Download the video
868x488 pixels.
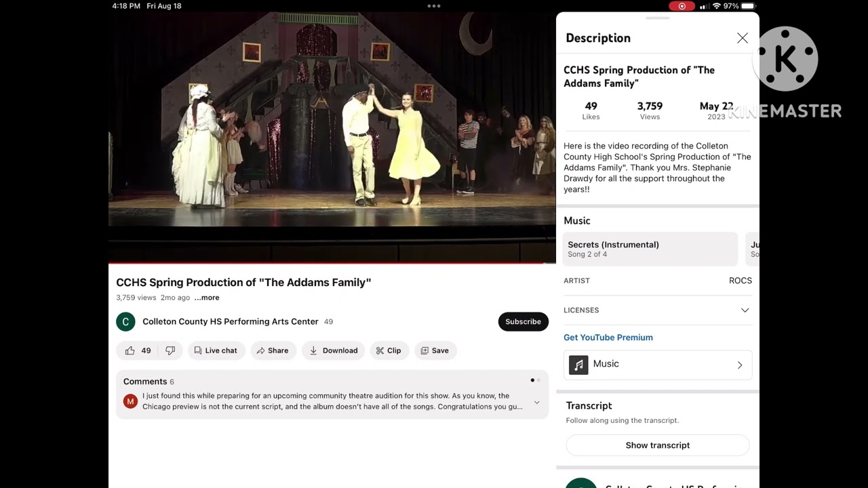click(333, 350)
